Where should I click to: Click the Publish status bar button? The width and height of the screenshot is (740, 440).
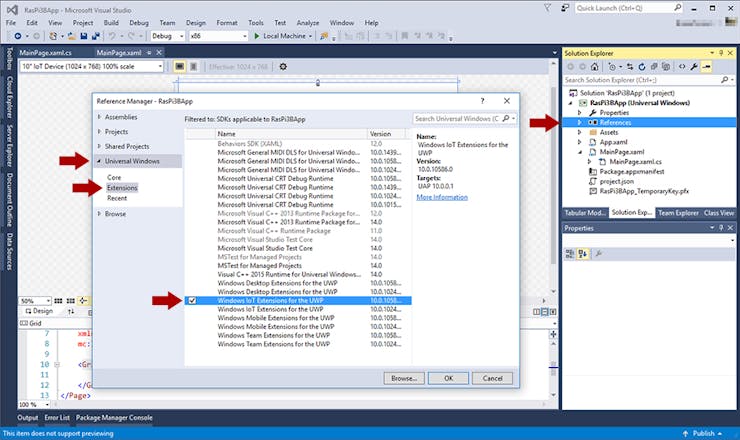tap(703, 433)
